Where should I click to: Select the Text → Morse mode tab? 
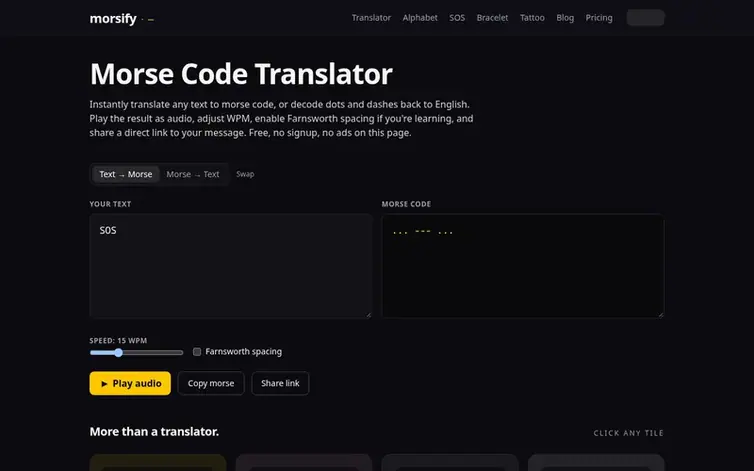126,174
